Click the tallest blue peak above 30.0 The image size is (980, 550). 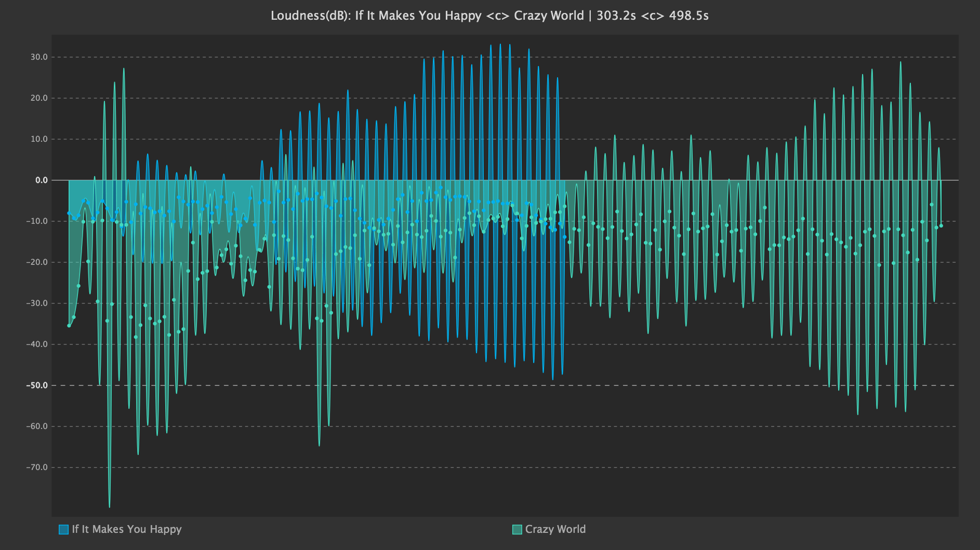coord(500,45)
